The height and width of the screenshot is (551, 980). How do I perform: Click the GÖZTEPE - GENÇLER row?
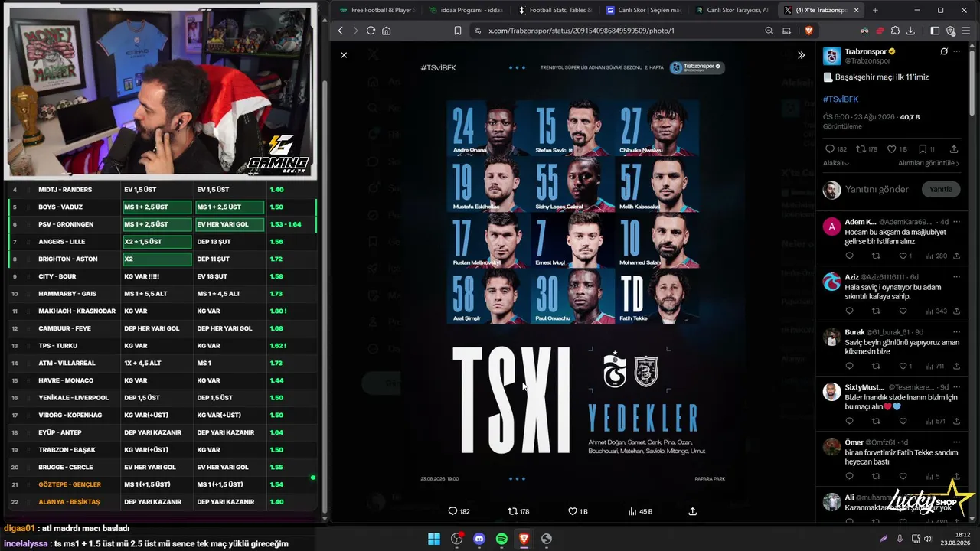click(162, 484)
